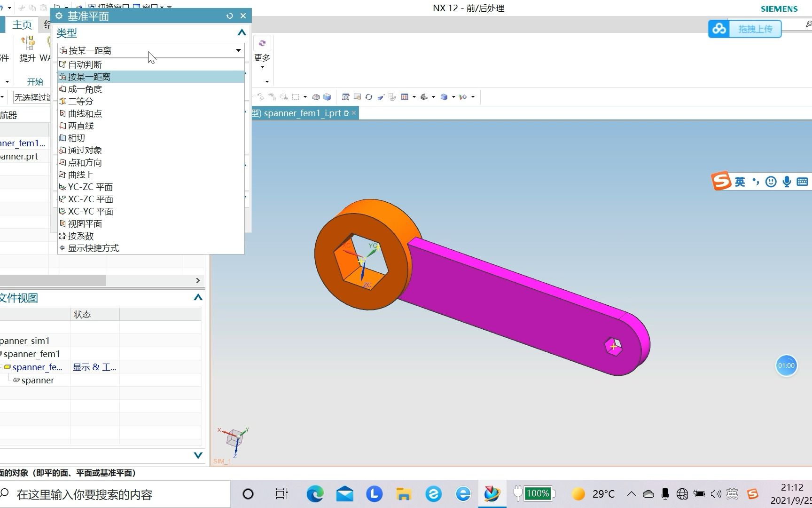
Task: Click the orient view grid icon
Action: click(405, 97)
